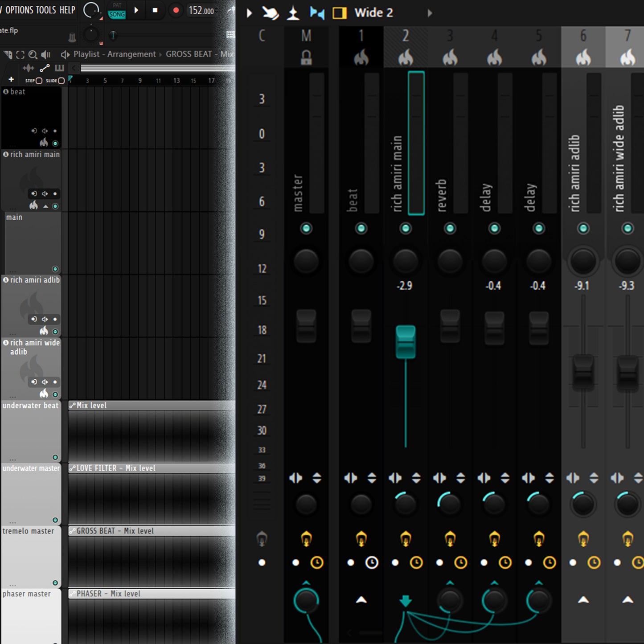
Task: Mute rich amiri main insert green LED
Action: 406,229
